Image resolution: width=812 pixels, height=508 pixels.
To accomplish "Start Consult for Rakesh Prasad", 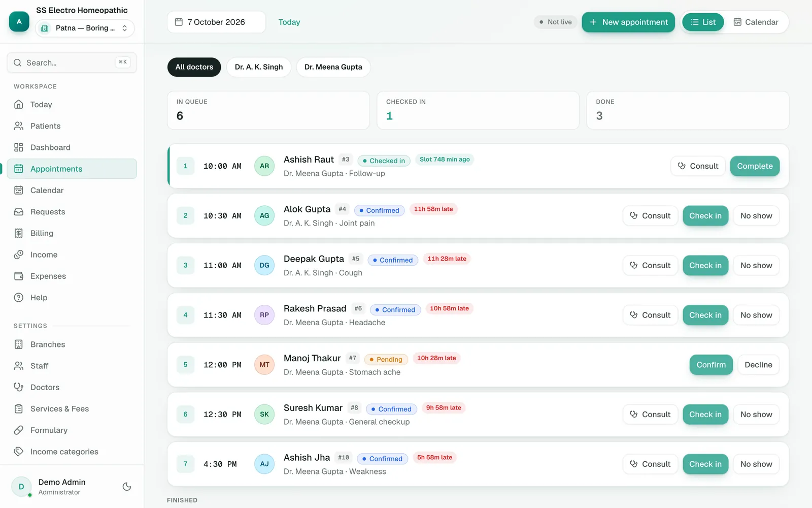I will tap(650, 315).
